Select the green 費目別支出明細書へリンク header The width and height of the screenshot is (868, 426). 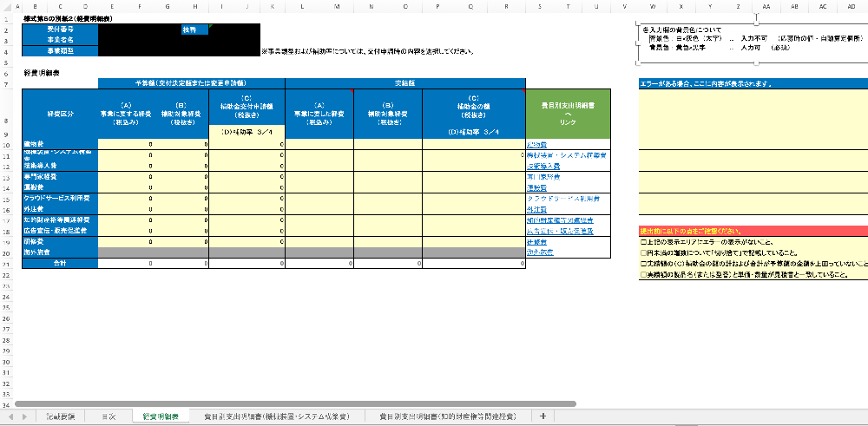pyautogui.click(x=568, y=114)
